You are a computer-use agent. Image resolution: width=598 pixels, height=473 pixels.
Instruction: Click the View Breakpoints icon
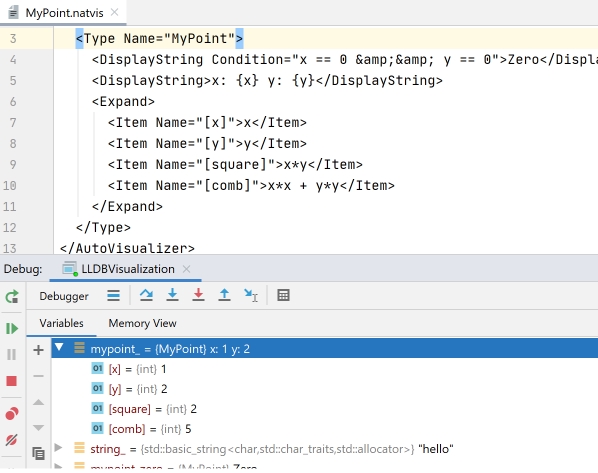[12, 413]
